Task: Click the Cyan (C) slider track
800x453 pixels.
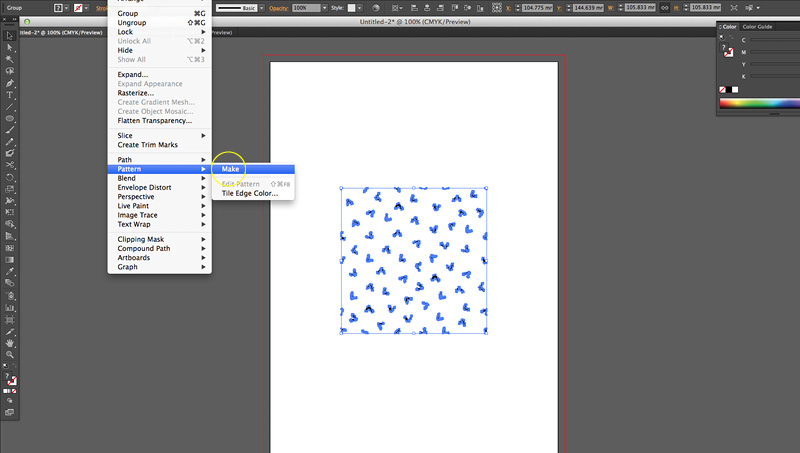Action: (x=775, y=40)
